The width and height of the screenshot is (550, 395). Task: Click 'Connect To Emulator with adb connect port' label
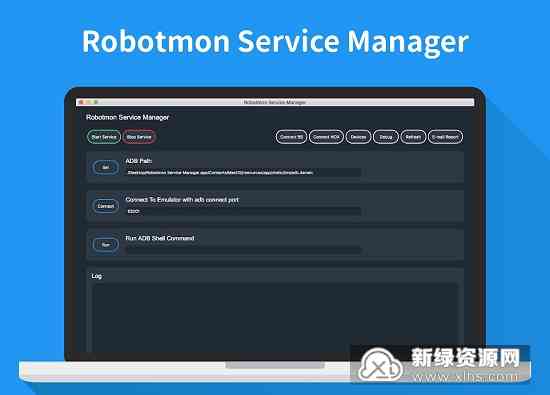coord(182,200)
